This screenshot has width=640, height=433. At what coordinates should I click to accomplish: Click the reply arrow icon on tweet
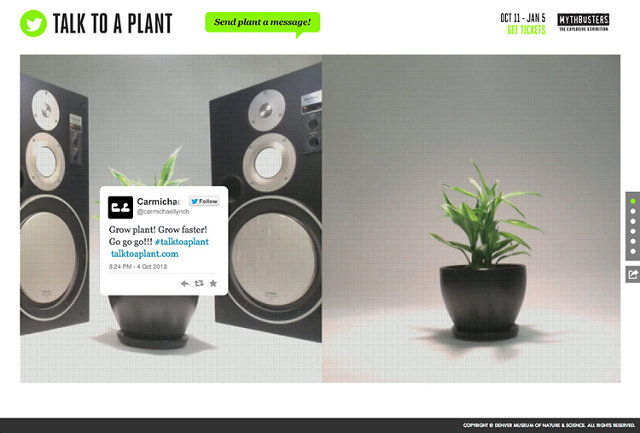pos(185,283)
